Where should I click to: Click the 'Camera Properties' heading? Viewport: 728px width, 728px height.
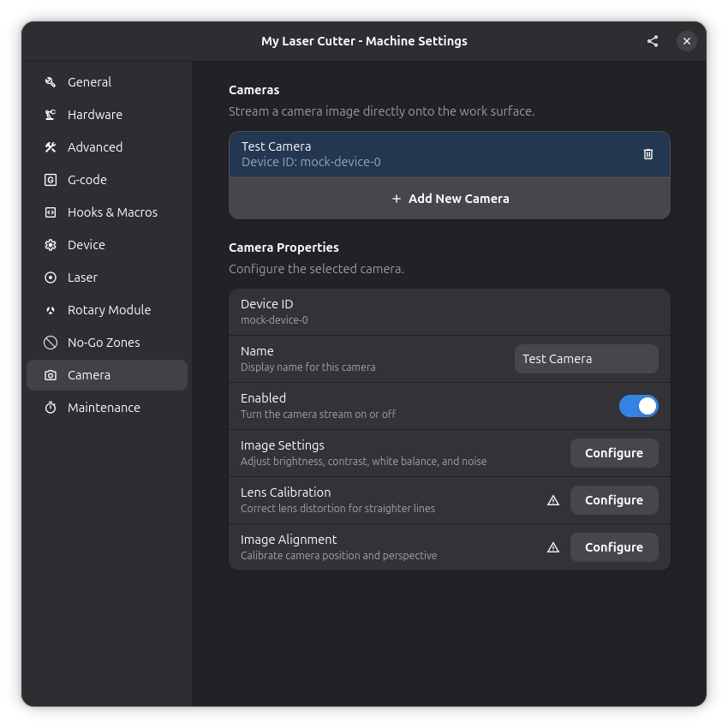(283, 248)
